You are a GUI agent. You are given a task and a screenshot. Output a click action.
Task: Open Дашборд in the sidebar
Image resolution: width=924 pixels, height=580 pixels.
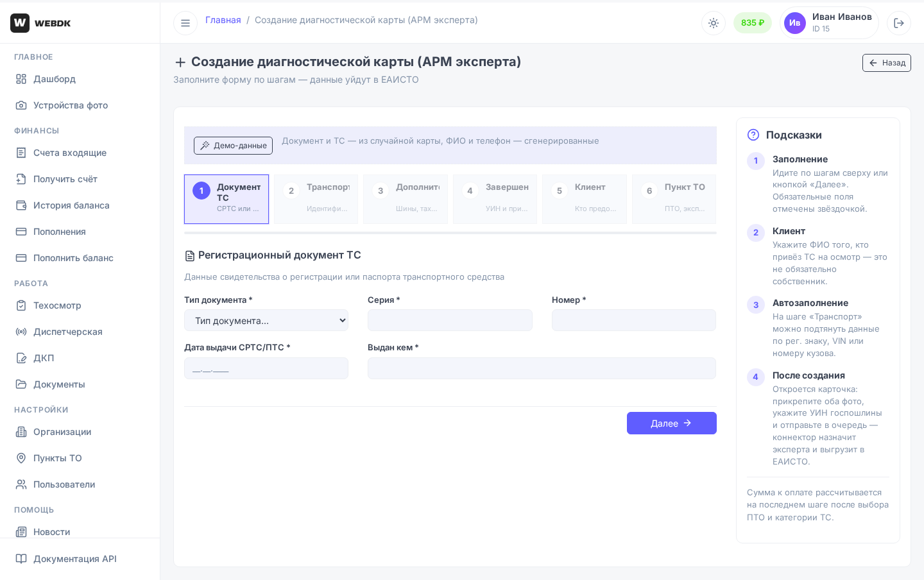point(80,79)
